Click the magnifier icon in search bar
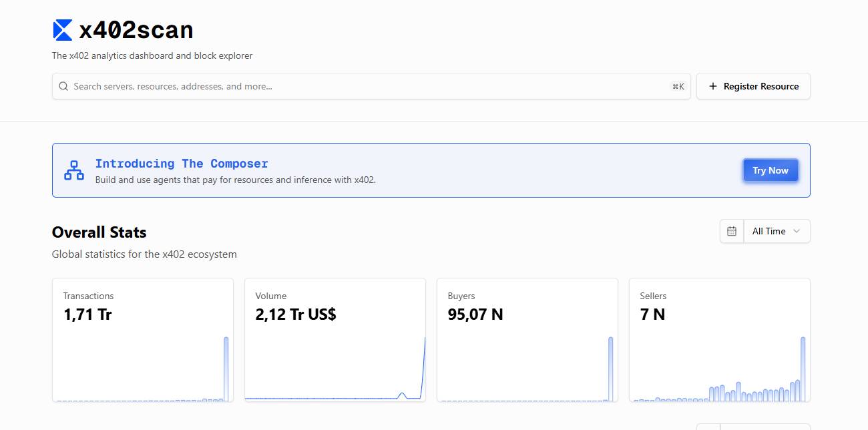The height and width of the screenshot is (430, 868). (x=63, y=86)
